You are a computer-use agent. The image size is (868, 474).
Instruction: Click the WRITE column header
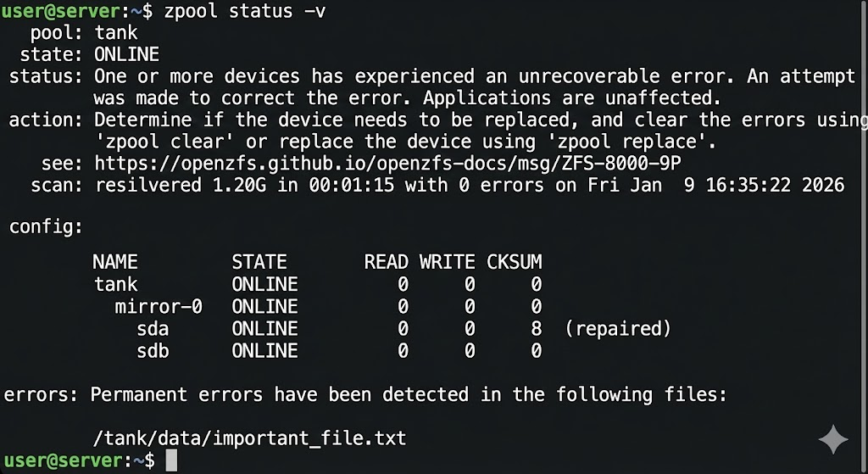click(447, 262)
